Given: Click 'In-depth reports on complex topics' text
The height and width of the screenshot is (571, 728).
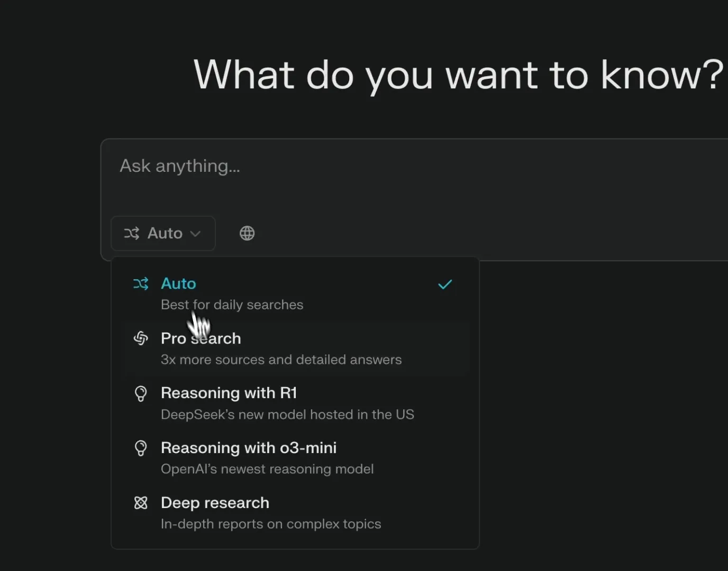Looking at the screenshot, I should [x=271, y=524].
